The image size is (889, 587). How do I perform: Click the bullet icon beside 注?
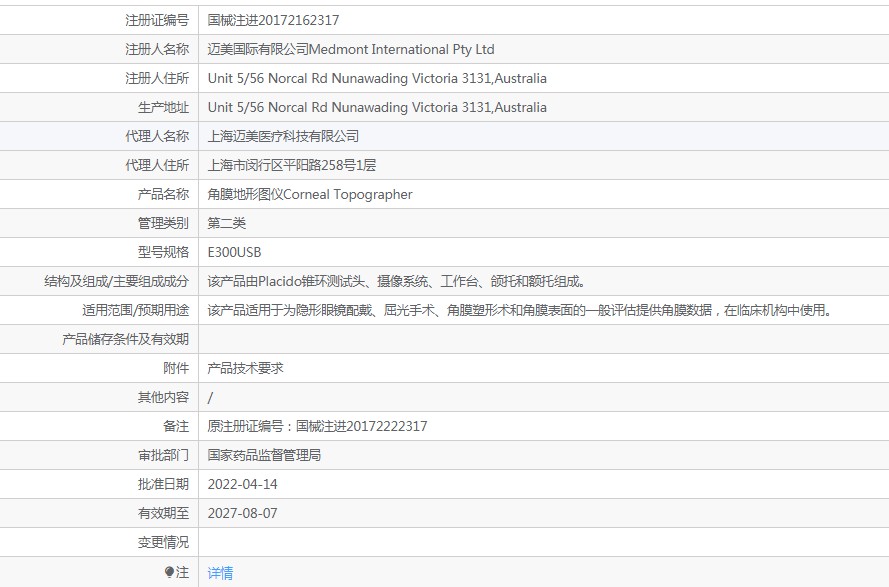coord(169,572)
